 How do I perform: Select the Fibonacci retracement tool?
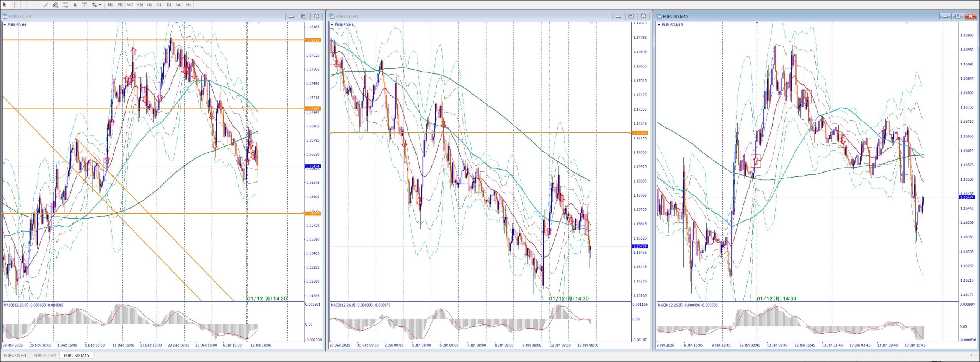[65, 5]
